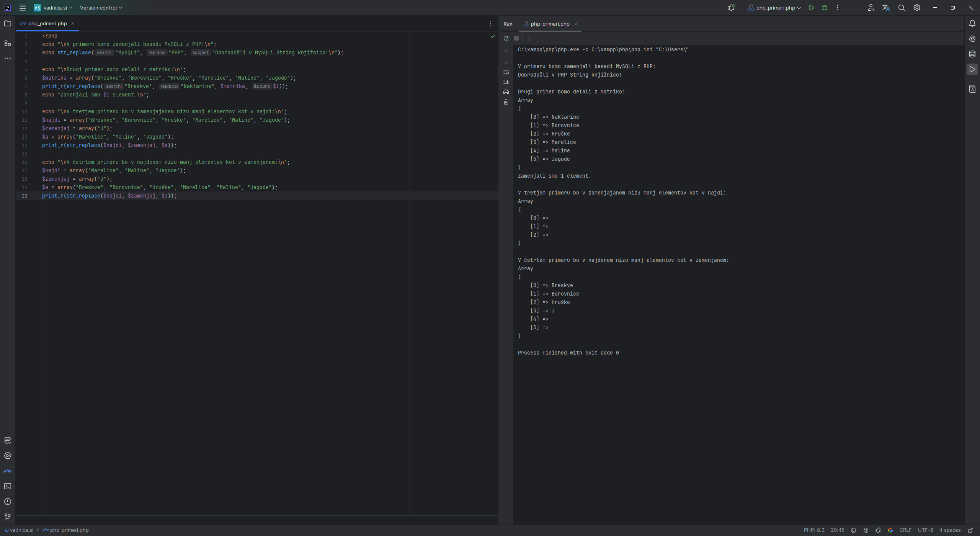Click the Run button in top toolbar
This screenshot has width=980, height=536.
811,8
